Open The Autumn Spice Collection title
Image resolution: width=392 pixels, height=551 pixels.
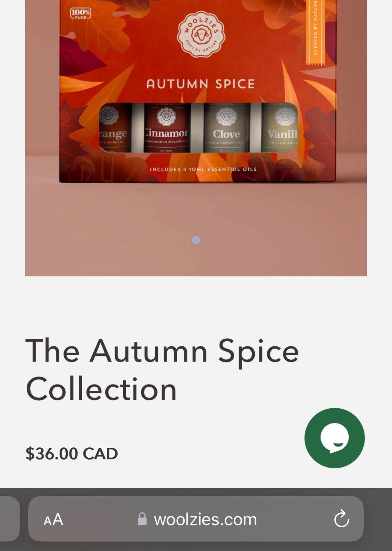(x=162, y=370)
